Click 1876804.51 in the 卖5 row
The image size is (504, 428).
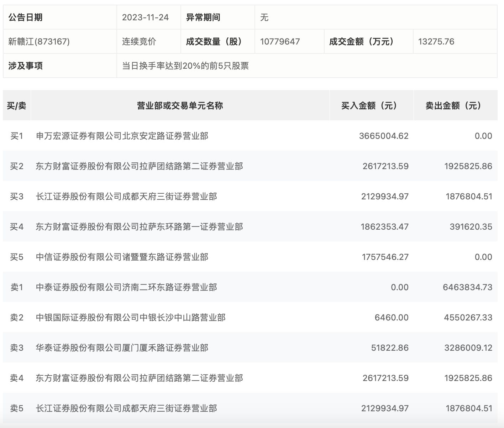(469, 408)
